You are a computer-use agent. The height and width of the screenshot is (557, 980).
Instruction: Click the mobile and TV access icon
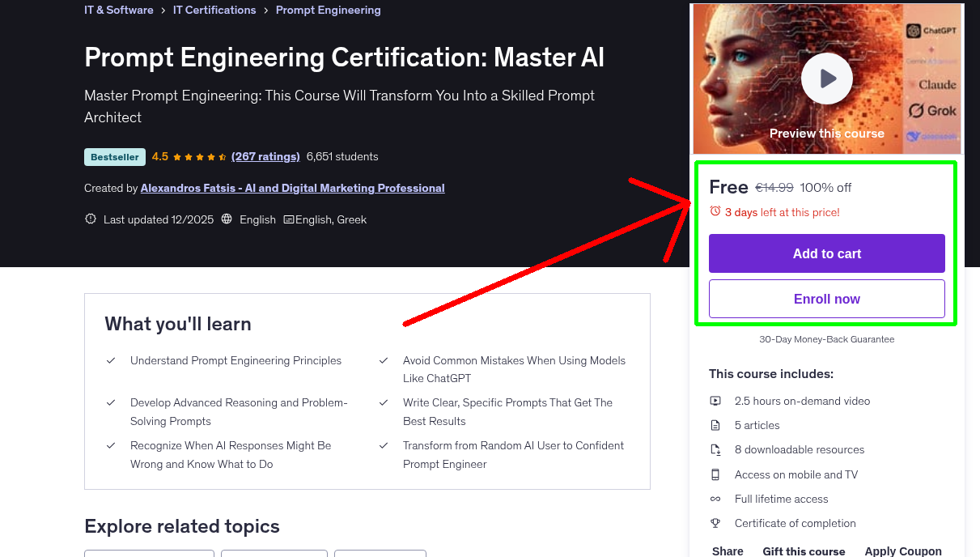tap(715, 474)
